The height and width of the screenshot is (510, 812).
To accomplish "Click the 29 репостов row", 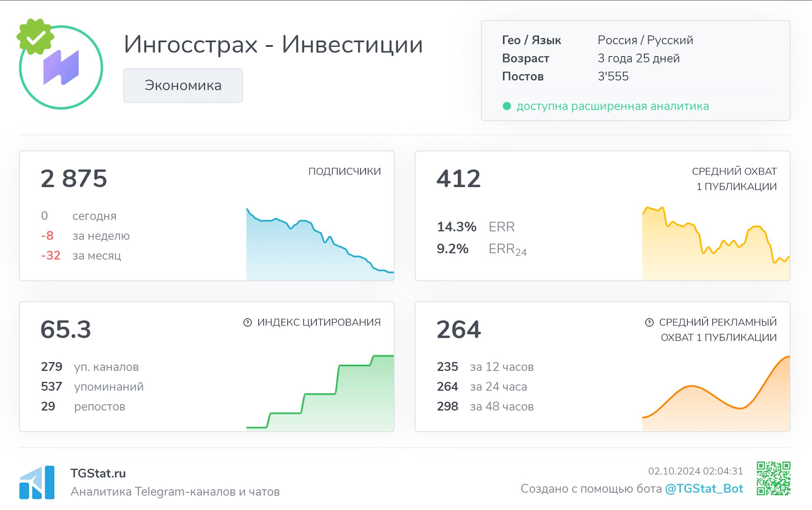I will [83, 406].
